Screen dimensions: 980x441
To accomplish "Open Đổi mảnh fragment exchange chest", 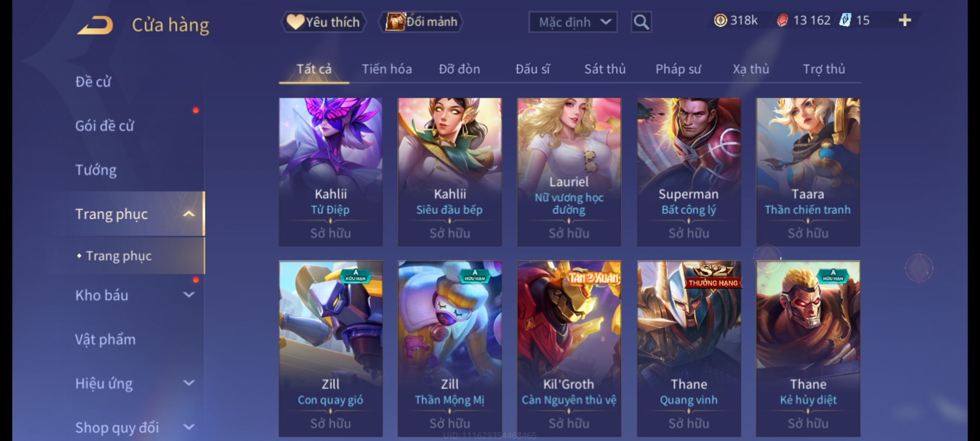I will click(421, 22).
